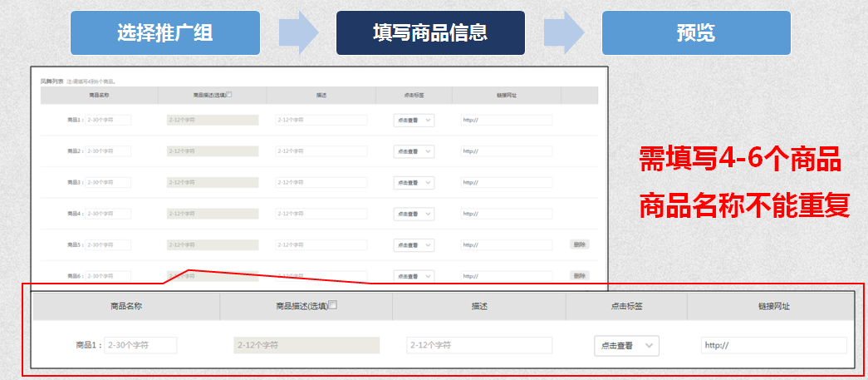868x380 pixels.
Task: Expand 商品2 row's 点击查看 dropdown
Action: point(414,151)
